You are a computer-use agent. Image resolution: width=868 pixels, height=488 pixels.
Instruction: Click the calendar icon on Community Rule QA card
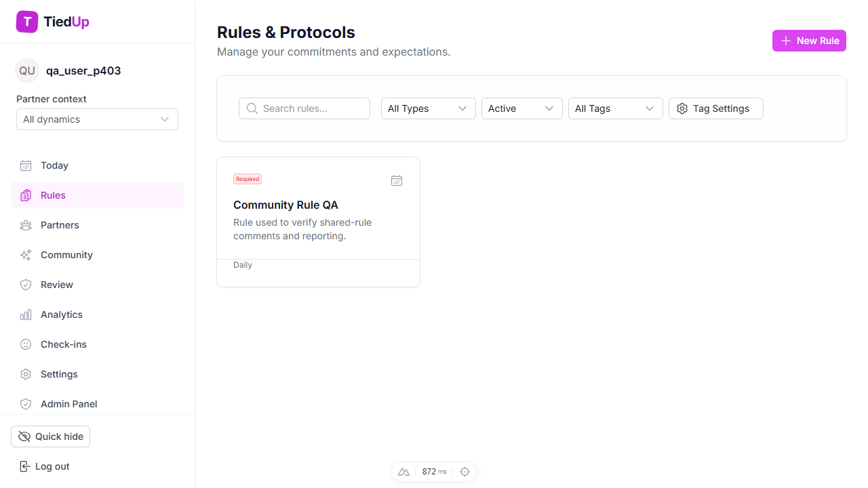coord(397,180)
